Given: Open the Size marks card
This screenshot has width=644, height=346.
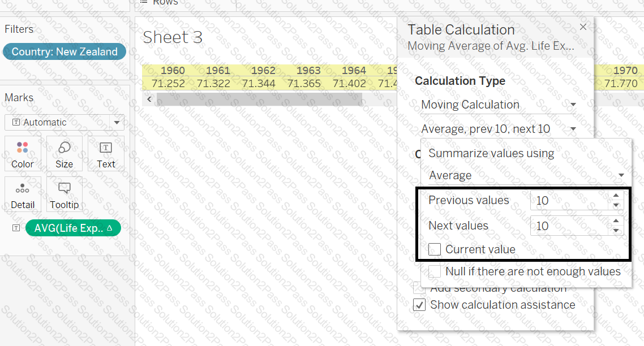Looking at the screenshot, I should point(64,154).
